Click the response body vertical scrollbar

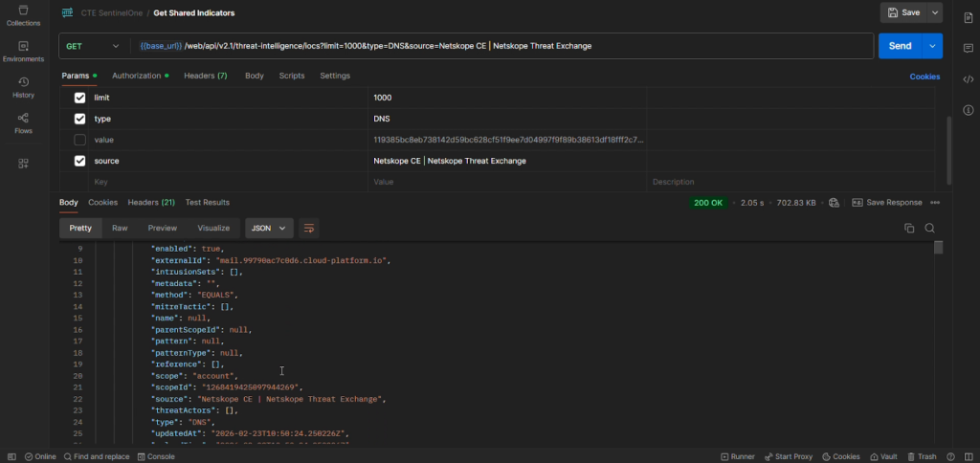click(x=938, y=248)
